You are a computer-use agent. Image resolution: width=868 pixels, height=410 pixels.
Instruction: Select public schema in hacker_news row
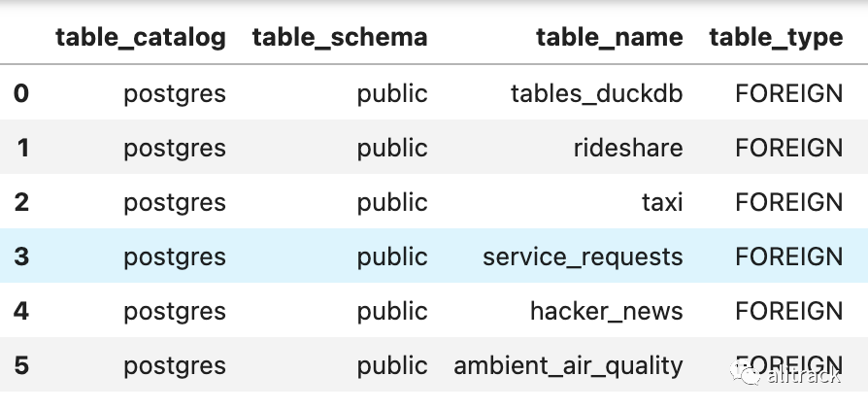coord(392,311)
